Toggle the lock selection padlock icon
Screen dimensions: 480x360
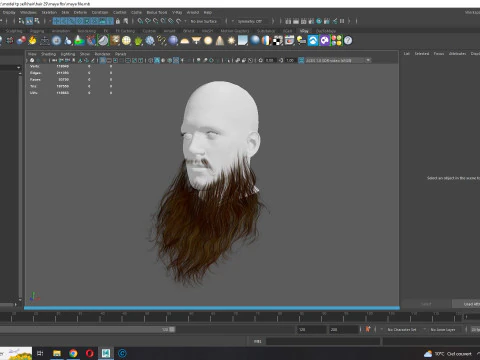pyautogui.click(x=118, y=21)
